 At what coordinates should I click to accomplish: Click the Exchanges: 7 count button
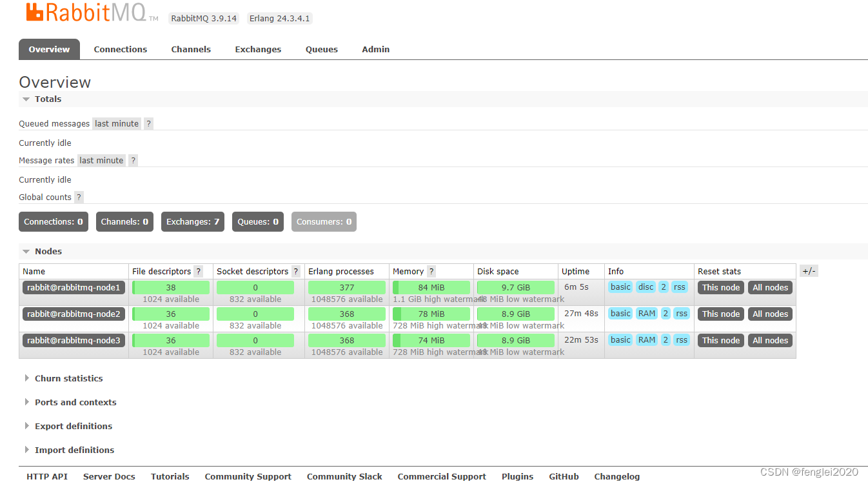(193, 222)
